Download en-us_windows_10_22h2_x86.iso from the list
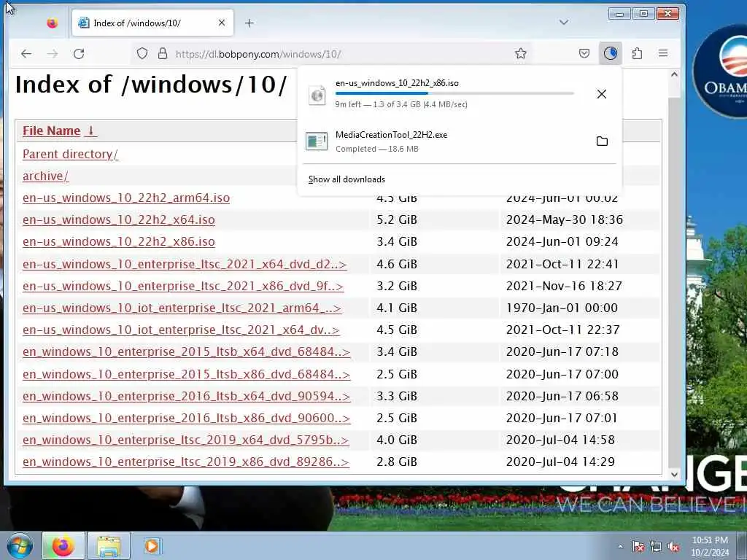 coord(119,242)
